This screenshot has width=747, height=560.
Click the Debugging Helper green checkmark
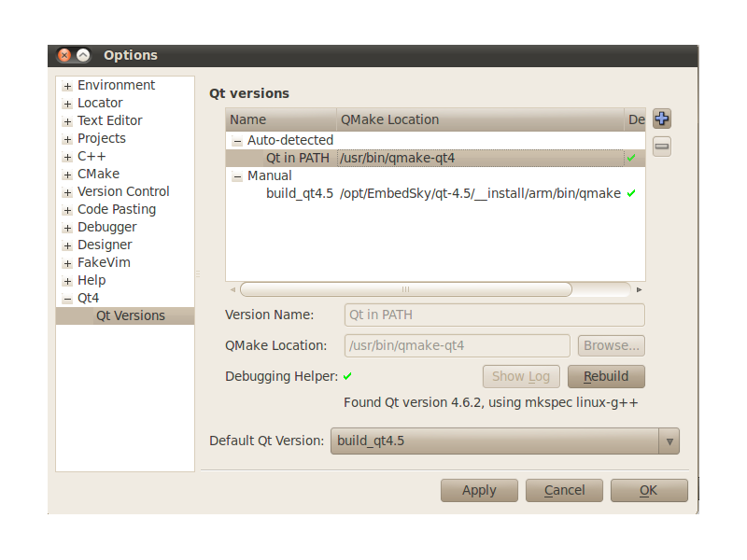(347, 376)
